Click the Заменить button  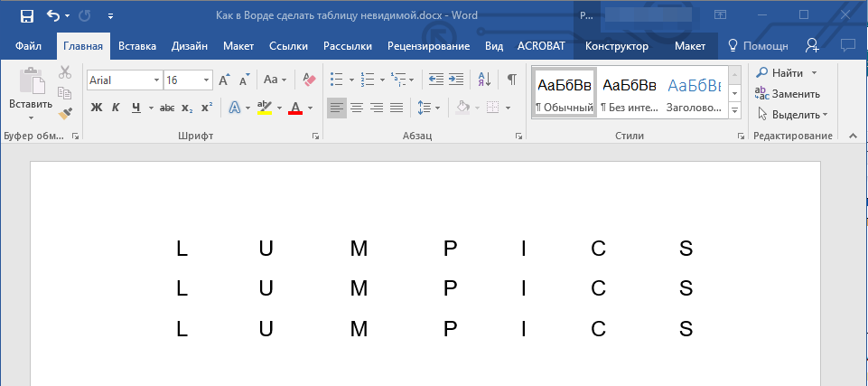[x=788, y=93]
